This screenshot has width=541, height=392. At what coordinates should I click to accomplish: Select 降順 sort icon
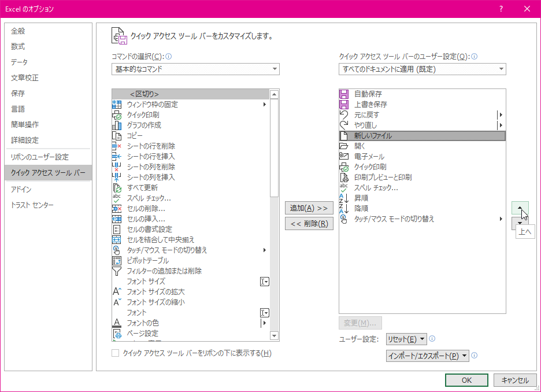point(344,208)
